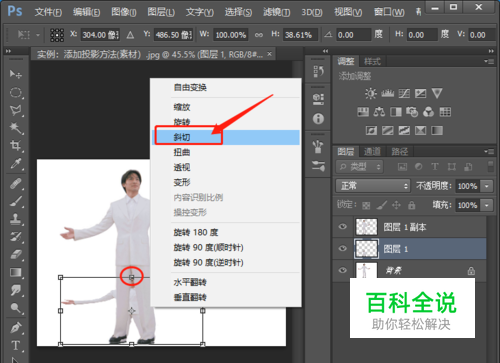Toggle lock transparent pixels

click(x=366, y=205)
